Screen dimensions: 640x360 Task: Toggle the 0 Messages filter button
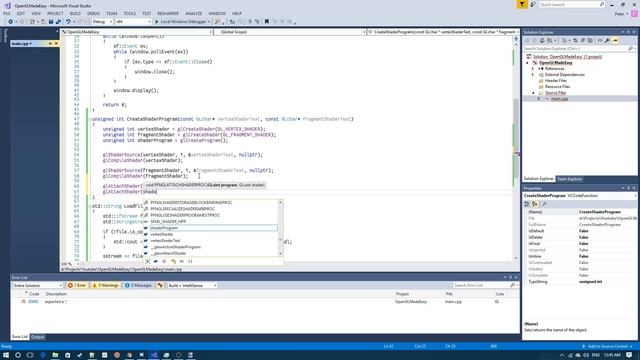pos(138,285)
